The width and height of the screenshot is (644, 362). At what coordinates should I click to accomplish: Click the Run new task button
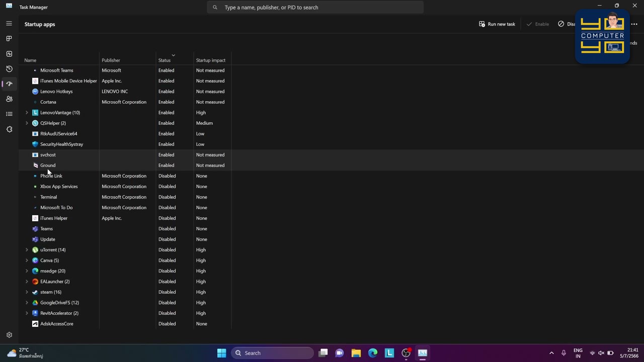tap(497, 24)
